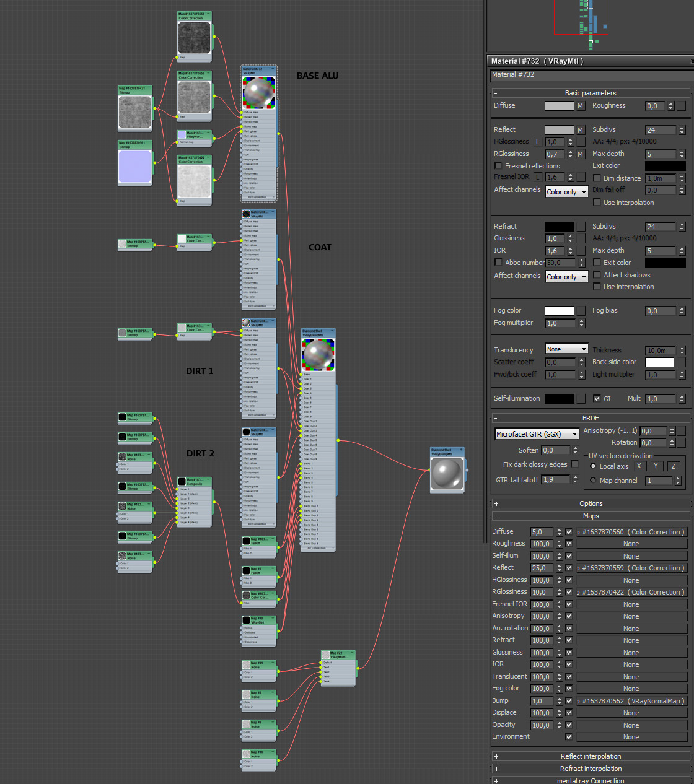Screen dimensions: 694x784
Task: Select the BASE ALU VRayMtl node preview
Action: coord(259,93)
